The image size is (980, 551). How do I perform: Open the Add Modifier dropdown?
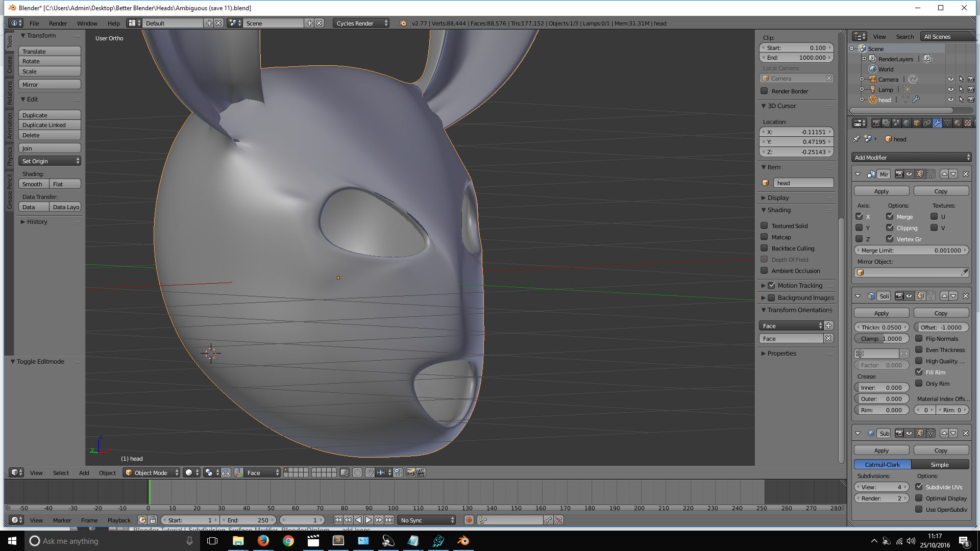tap(912, 157)
